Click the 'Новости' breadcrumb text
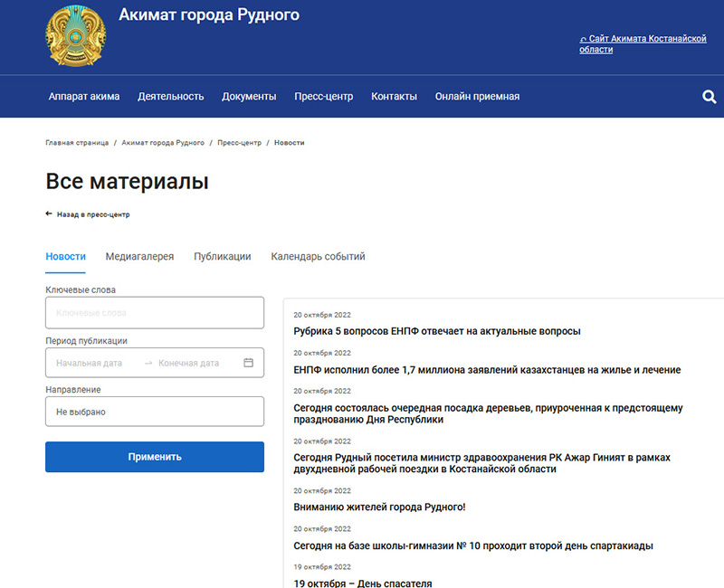Image resolution: width=724 pixels, height=588 pixels. pos(289,143)
